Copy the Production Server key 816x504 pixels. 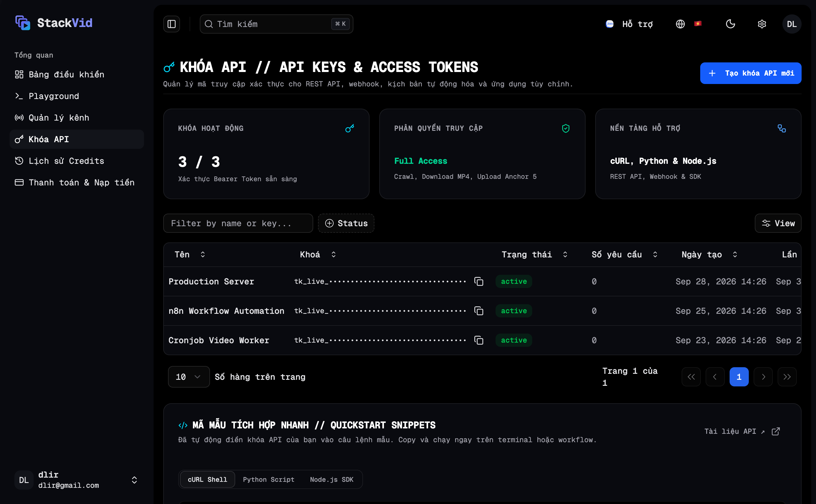479,281
